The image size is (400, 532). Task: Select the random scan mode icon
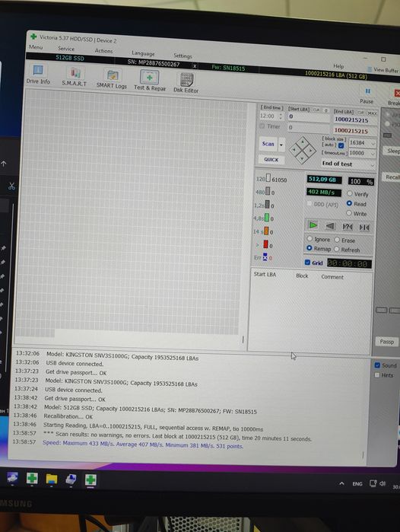click(x=347, y=227)
